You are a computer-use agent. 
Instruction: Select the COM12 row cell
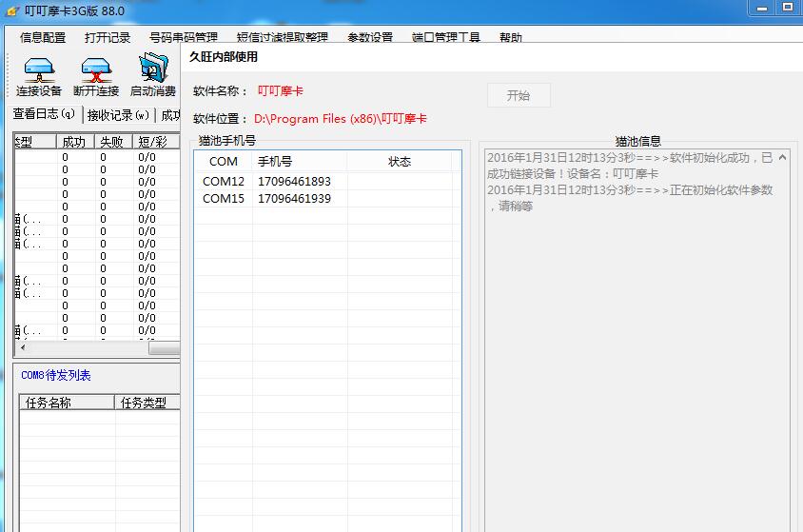pyautogui.click(x=224, y=181)
